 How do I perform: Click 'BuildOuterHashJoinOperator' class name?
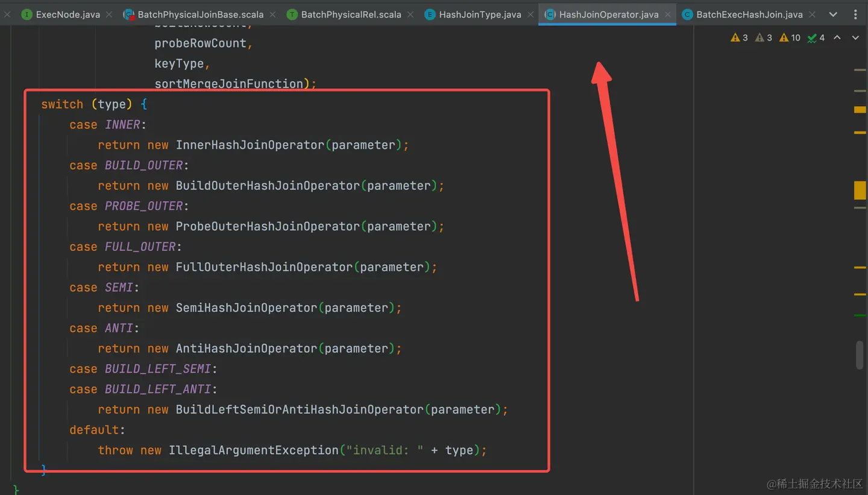click(268, 186)
